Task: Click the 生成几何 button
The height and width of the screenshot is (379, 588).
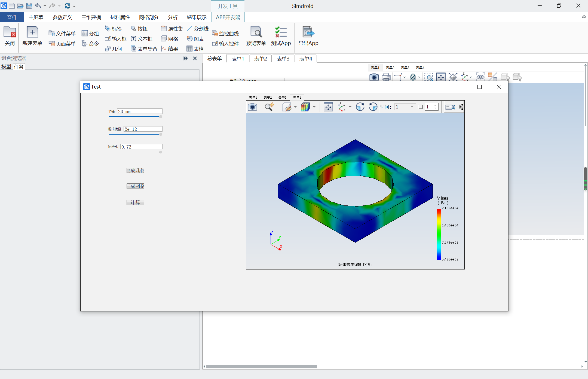Action: [135, 171]
